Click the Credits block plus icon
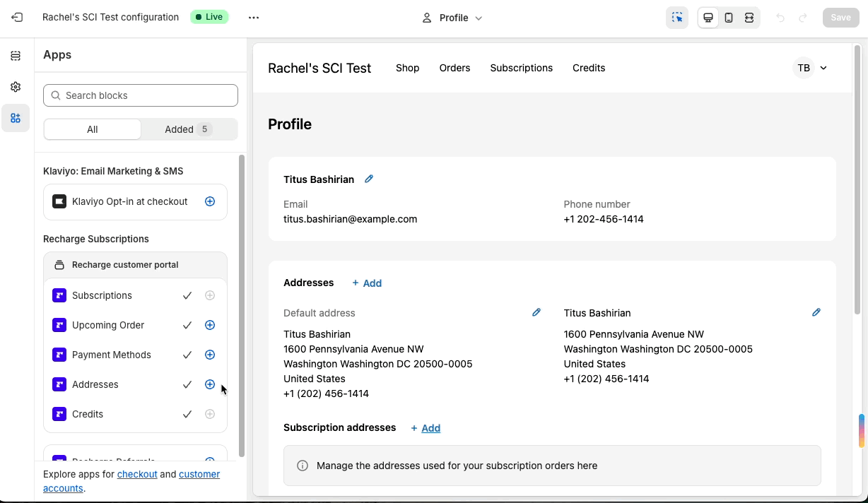This screenshot has width=868, height=503. click(x=210, y=414)
